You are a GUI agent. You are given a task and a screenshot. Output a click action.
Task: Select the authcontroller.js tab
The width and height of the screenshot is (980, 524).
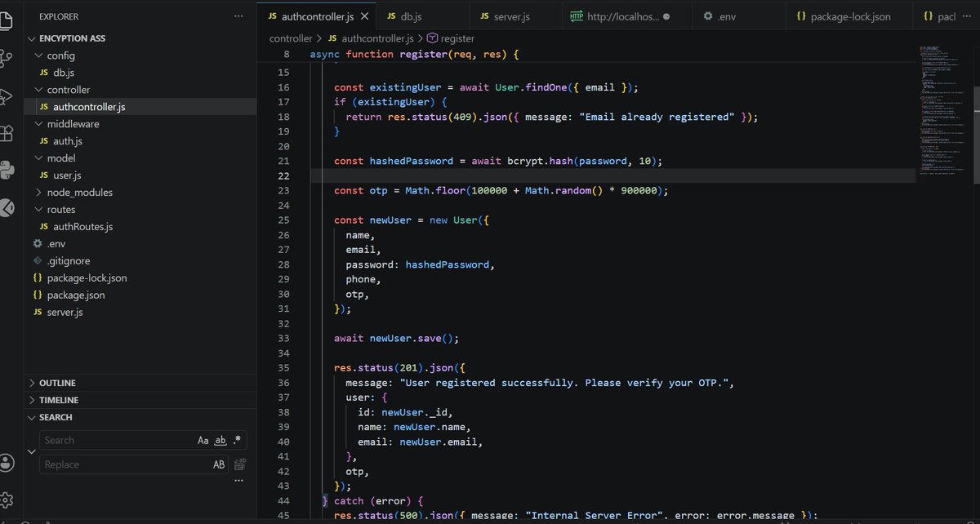(317, 16)
